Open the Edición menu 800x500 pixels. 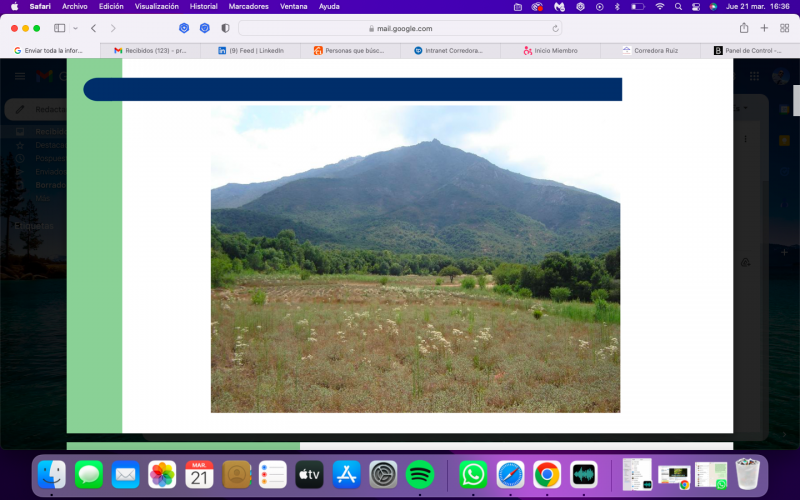click(111, 7)
